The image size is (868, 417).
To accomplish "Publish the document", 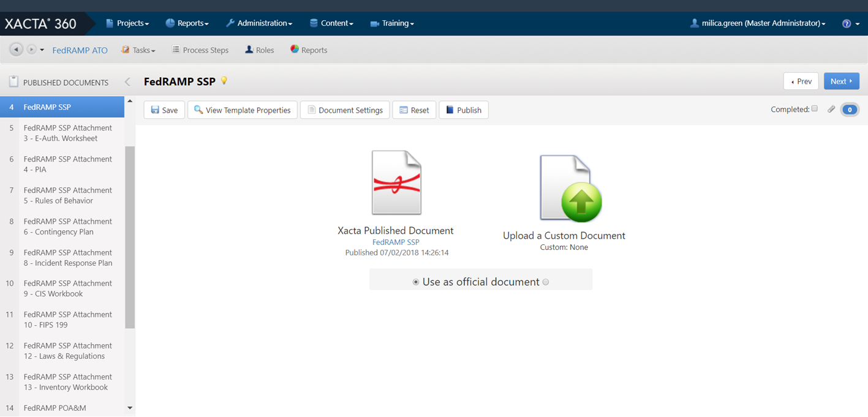I will (x=464, y=110).
